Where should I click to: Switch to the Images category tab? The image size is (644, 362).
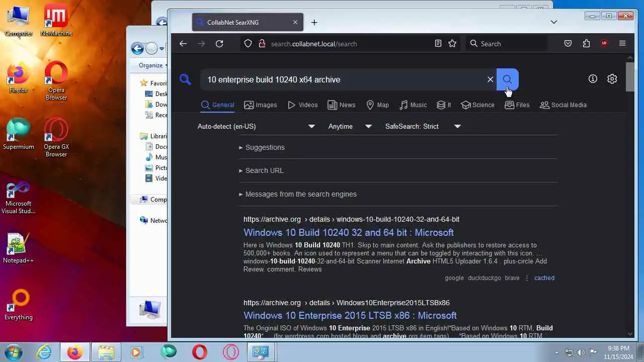click(x=261, y=105)
